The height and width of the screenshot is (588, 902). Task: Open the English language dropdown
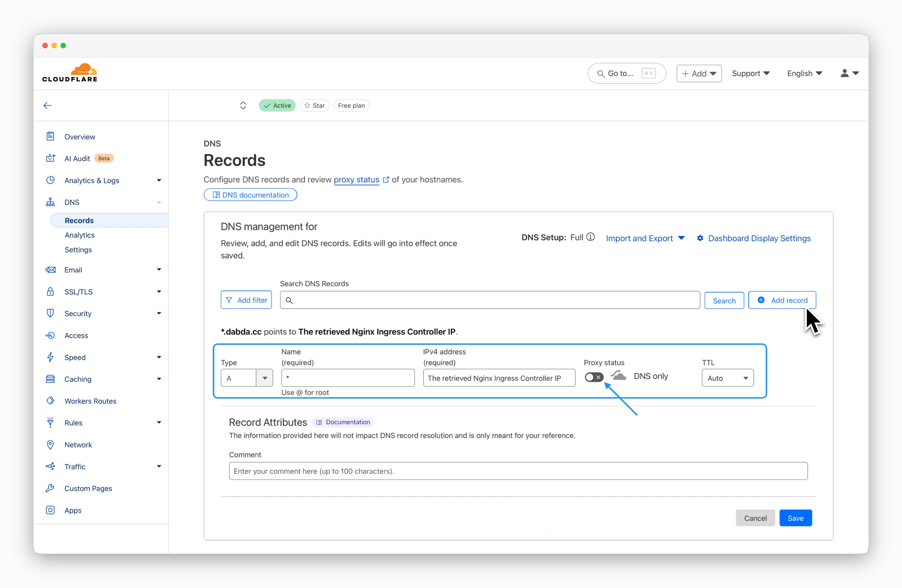(x=805, y=73)
